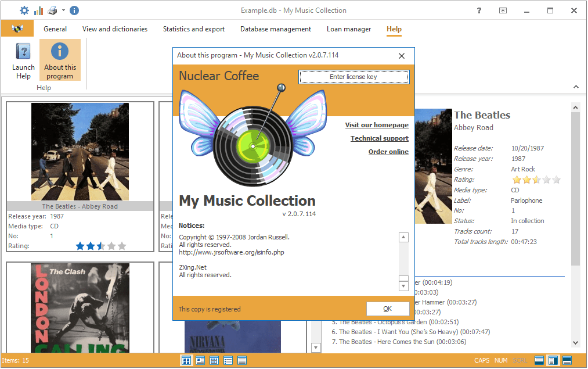
Task: Select track Here Comes the Sun
Action: (399, 342)
